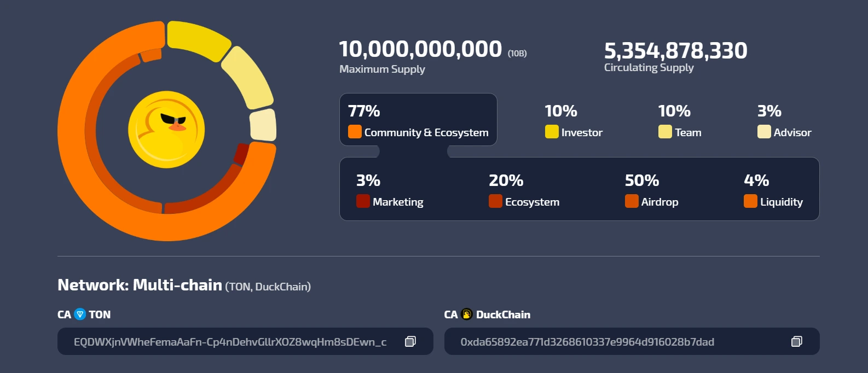This screenshot has height=373, width=868.
Task: Click the Marketing dark red swatch
Action: [x=363, y=201]
